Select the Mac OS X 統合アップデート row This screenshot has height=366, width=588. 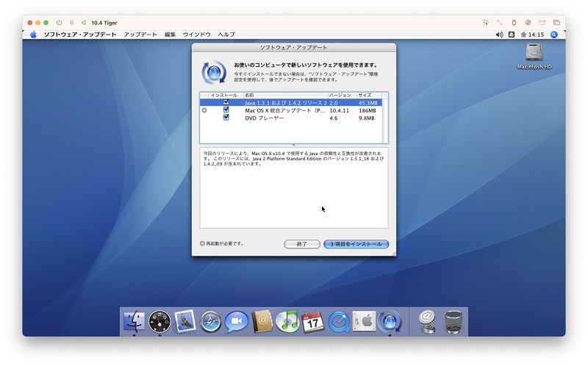291,110
